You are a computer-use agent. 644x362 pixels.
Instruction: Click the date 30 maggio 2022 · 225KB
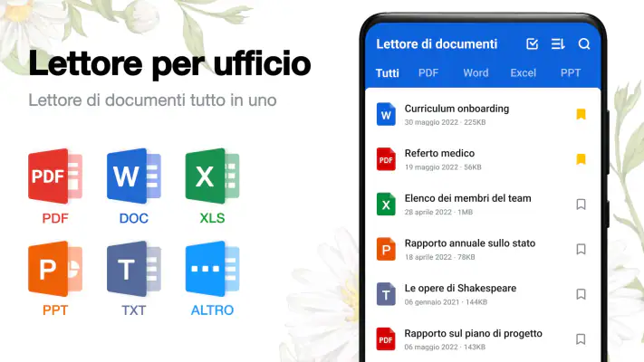pyautogui.click(x=446, y=122)
